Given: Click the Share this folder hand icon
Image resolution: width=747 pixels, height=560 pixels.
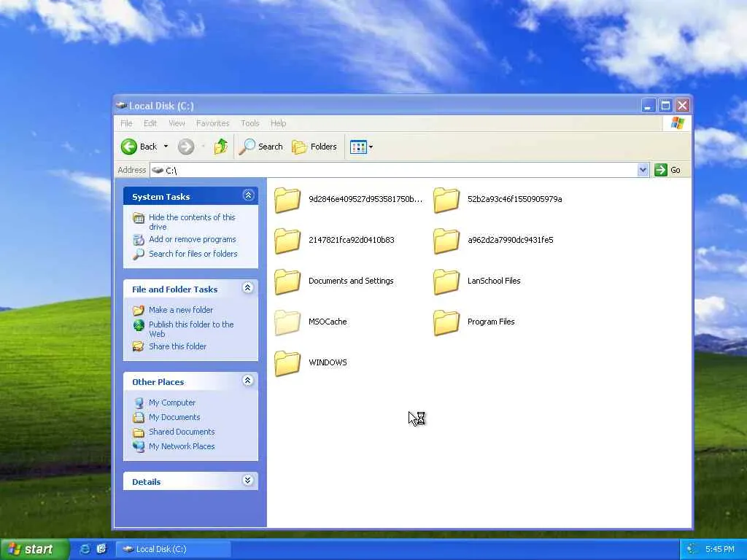Looking at the screenshot, I should tap(139, 346).
